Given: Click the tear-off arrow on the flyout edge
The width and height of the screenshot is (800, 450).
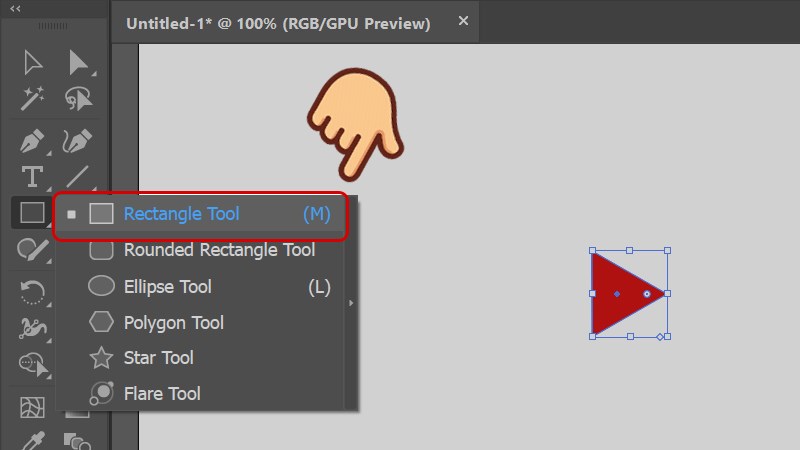Looking at the screenshot, I should (x=351, y=302).
